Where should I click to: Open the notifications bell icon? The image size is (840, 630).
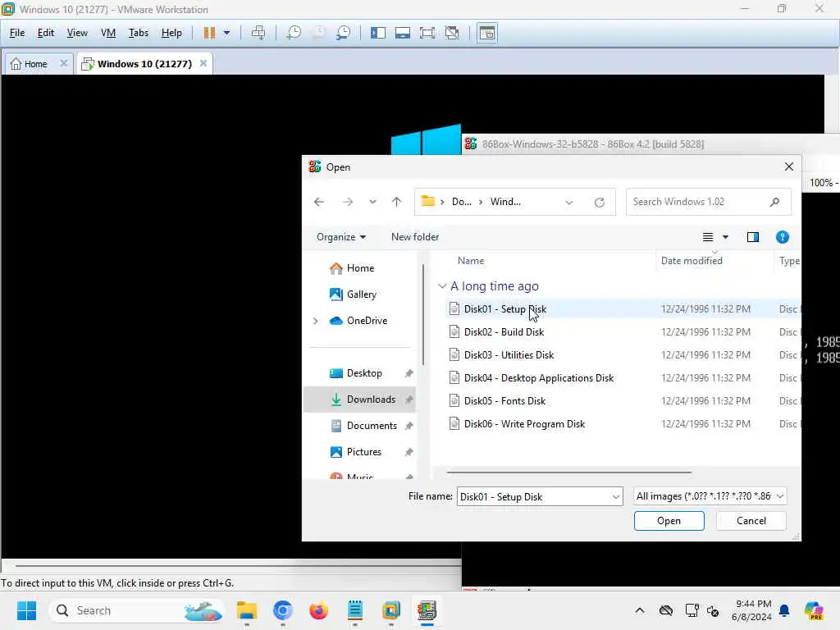coord(784,610)
